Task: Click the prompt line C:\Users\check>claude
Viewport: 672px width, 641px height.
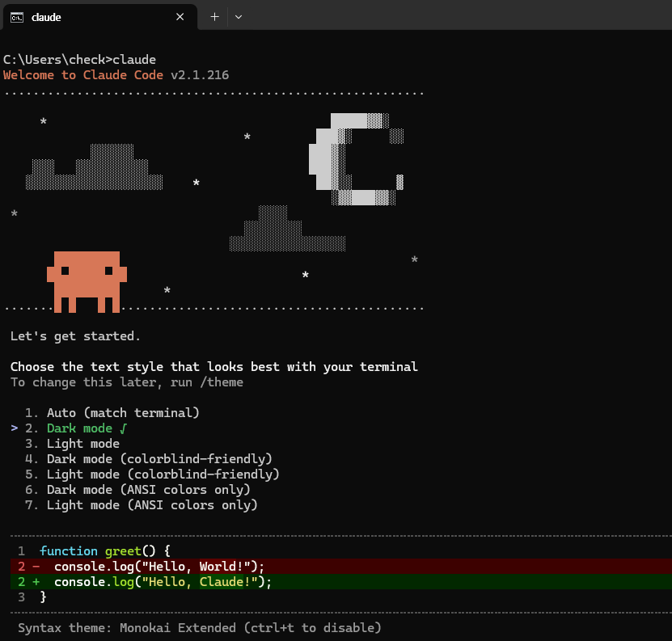Action: (79, 60)
